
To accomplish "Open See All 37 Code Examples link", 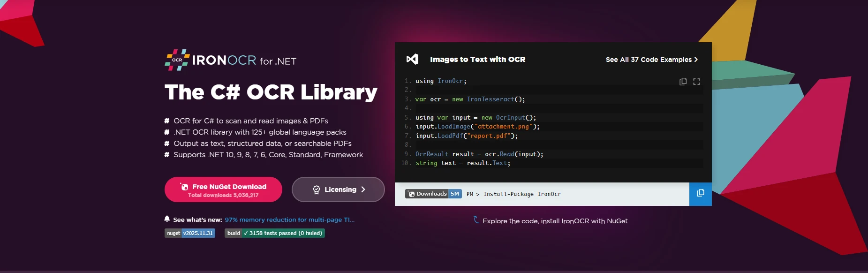I will click(648, 60).
